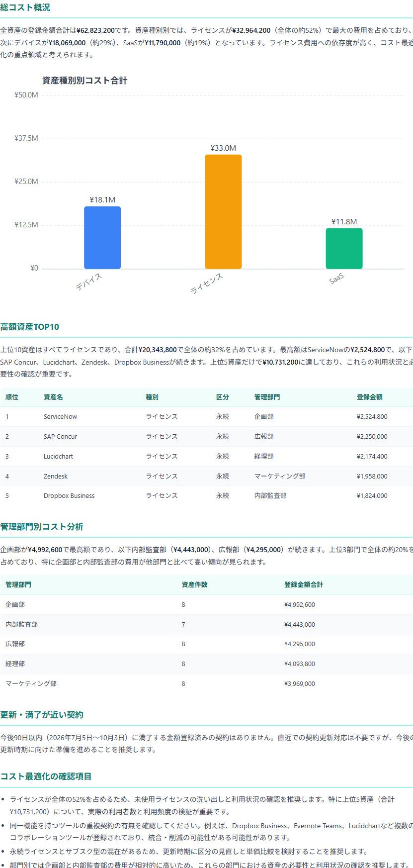413x868 pixels.
Task: Click the chart title 資産種別別コスト合計
Action: [x=84, y=81]
